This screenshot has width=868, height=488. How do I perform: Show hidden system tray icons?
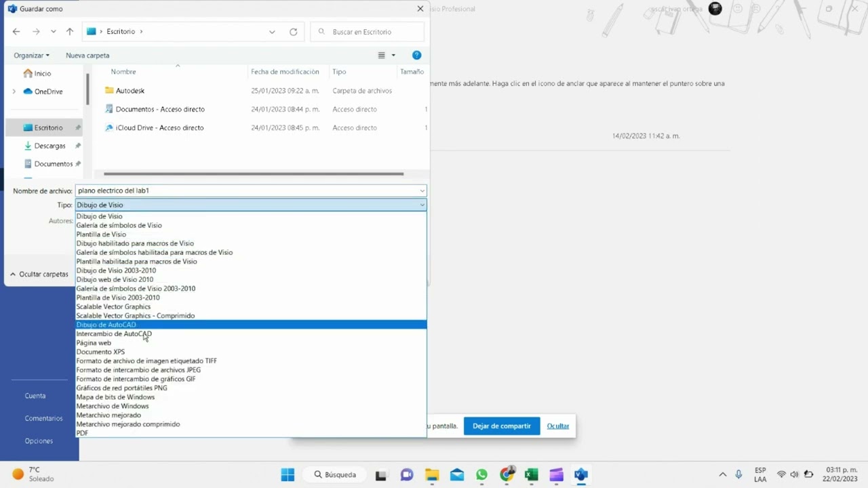[722, 474]
